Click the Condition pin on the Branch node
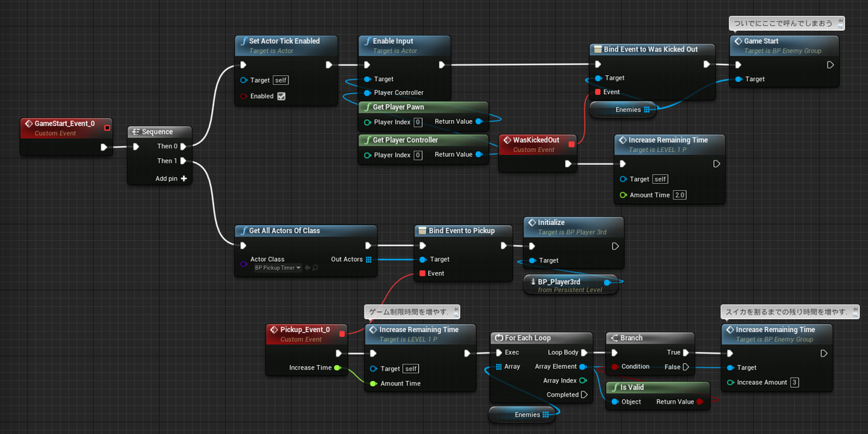The image size is (868, 434). pyautogui.click(x=614, y=367)
